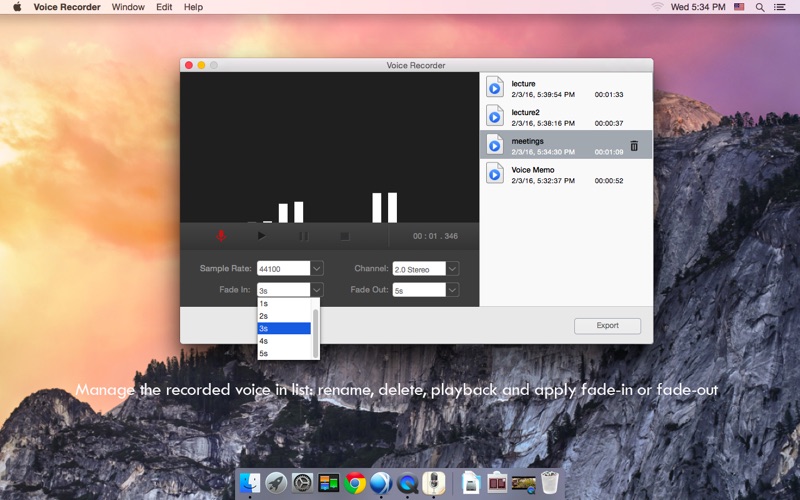This screenshot has height=500, width=800.
Task: Start recording with the red microphone button
Action: tap(221, 236)
